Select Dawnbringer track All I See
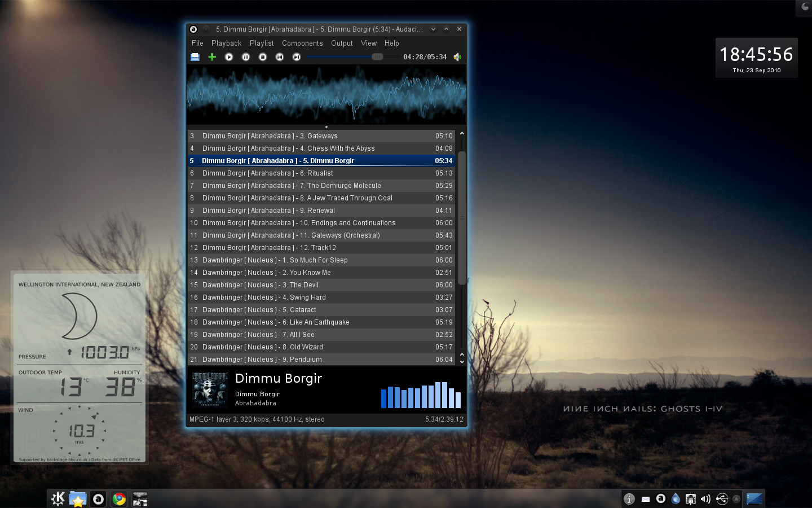The image size is (812, 508). 321,335
